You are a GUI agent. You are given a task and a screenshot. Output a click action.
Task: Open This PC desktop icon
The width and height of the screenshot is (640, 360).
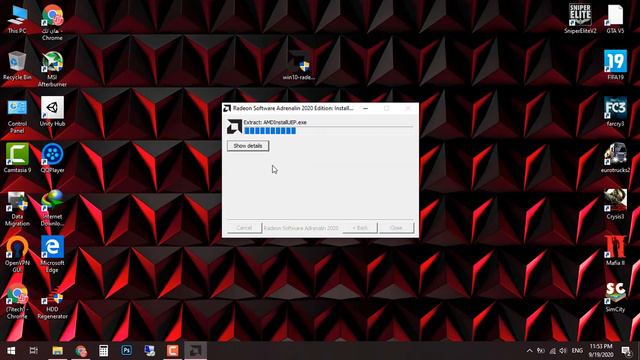click(x=17, y=20)
